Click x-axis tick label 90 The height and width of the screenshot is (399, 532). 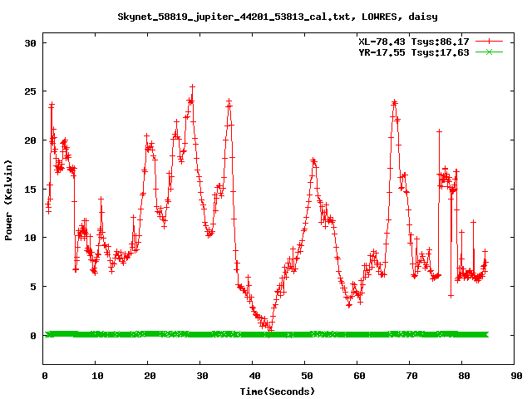click(516, 376)
